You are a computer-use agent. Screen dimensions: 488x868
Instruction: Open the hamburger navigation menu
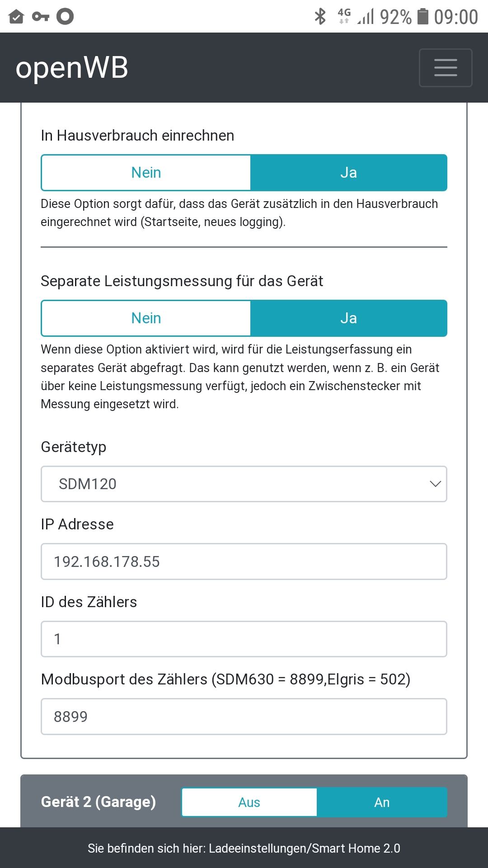click(446, 68)
